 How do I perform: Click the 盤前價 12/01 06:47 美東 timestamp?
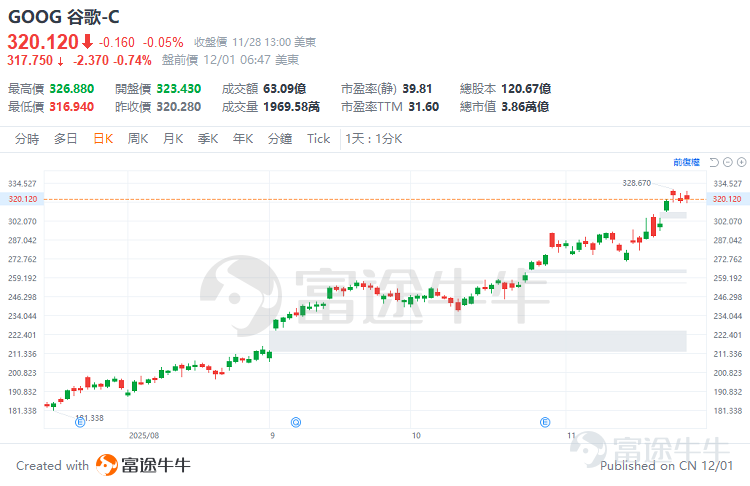230,60
